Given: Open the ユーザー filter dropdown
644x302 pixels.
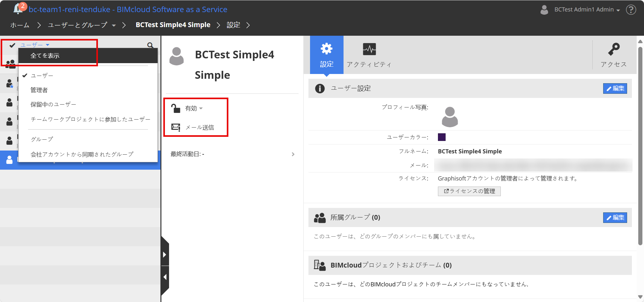Looking at the screenshot, I should 35,45.
